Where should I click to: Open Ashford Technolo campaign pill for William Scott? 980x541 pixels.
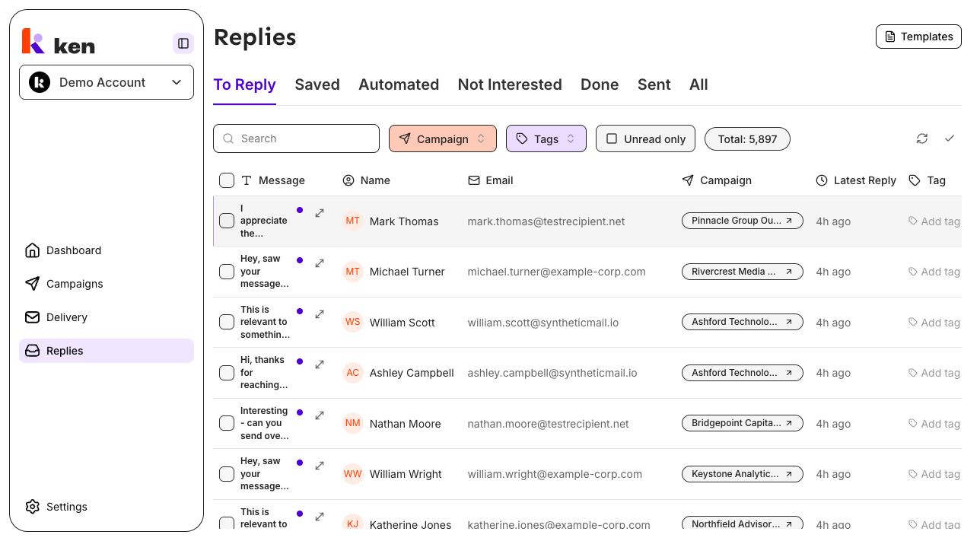[742, 322]
